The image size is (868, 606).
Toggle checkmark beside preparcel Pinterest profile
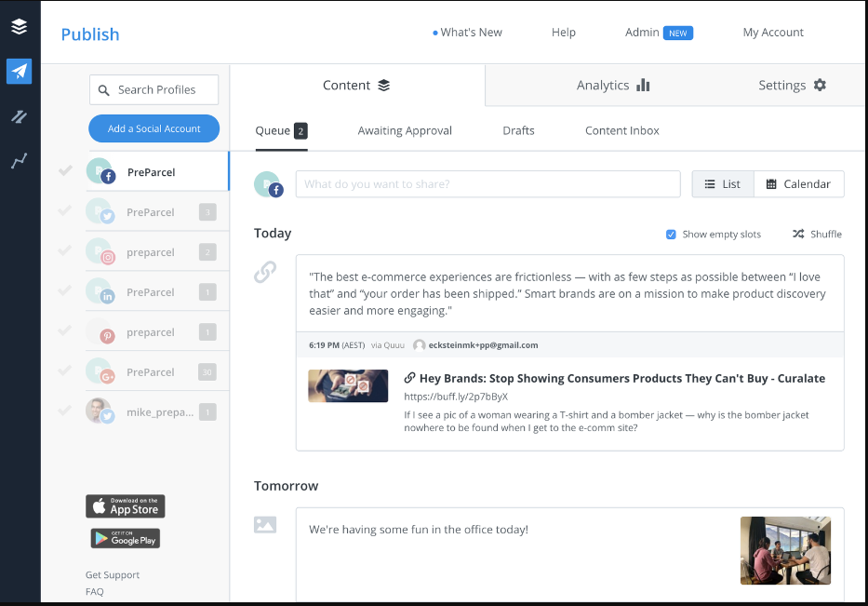[65, 330]
